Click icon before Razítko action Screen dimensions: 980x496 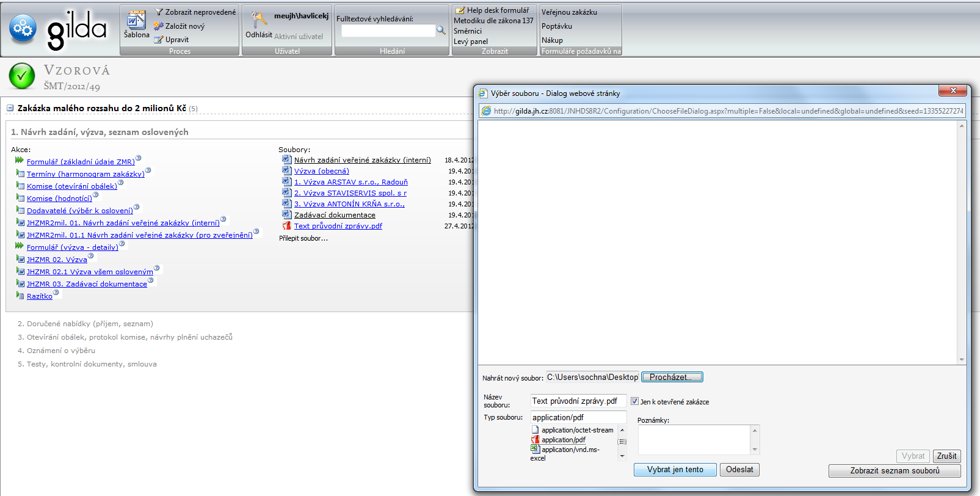pos(20,296)
